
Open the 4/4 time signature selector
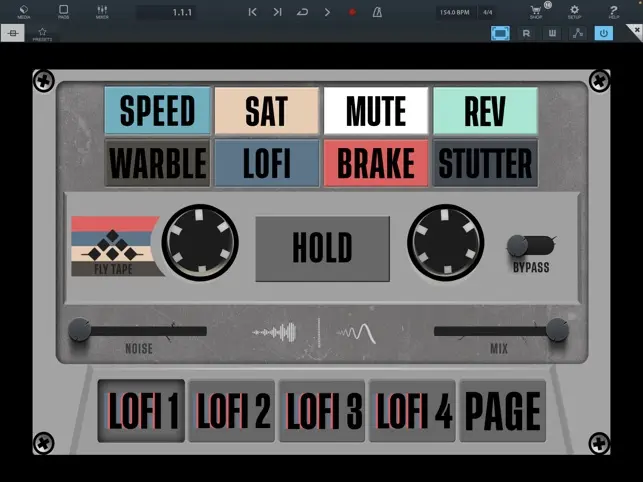point(488,12)
